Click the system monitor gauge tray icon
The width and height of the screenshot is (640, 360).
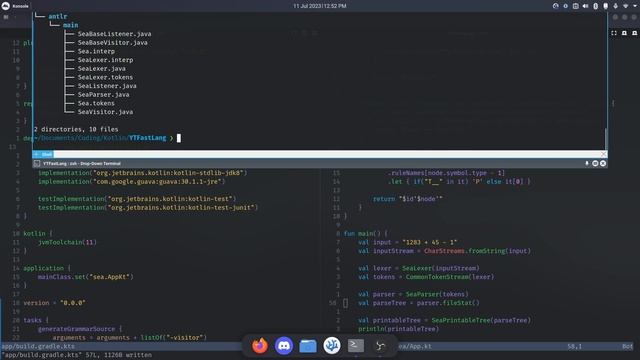556,6
